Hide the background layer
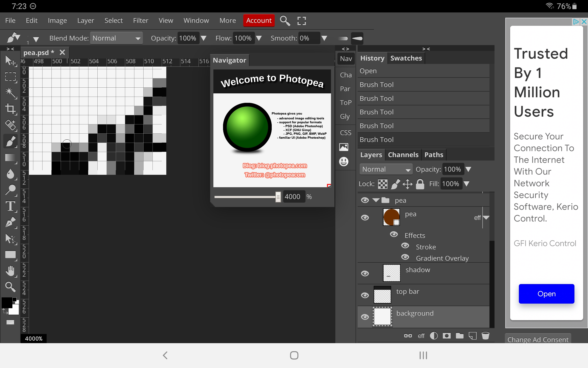 pos(365,317)
